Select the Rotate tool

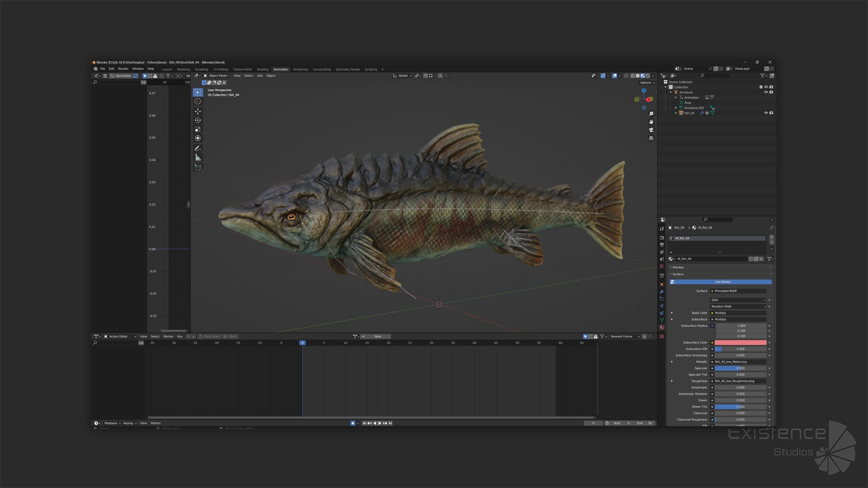click(x=198, y=120)
